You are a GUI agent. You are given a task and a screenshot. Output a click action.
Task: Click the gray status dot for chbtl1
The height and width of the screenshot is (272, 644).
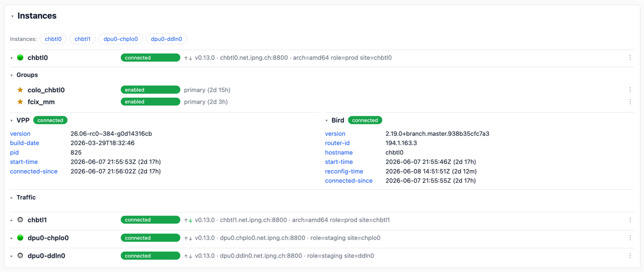click(x=20, y=220)
